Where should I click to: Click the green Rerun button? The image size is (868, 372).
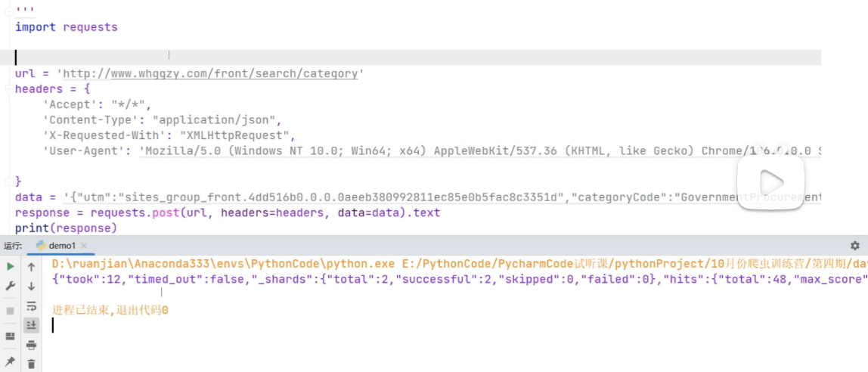tap(10, 267)
